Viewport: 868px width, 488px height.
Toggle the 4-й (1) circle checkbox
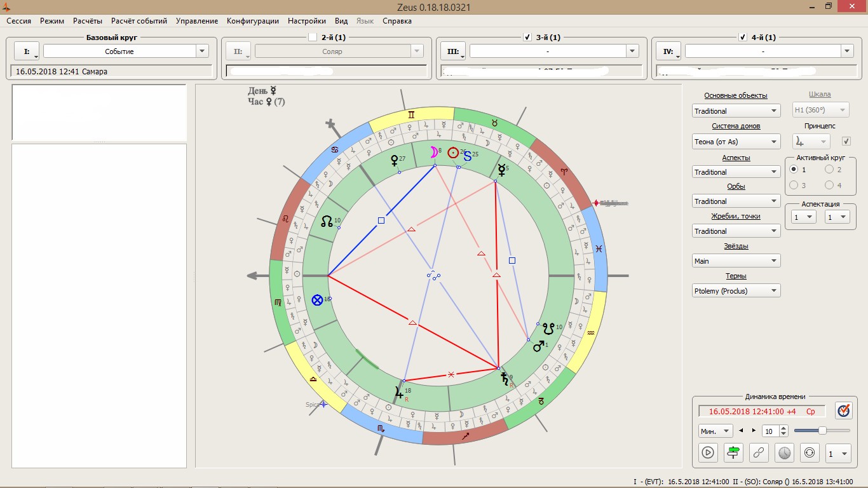pyautogui.click(x=742, y=37)
